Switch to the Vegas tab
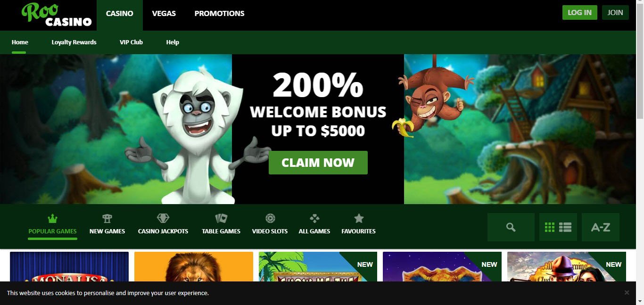644x305 pixels. click(x=164, y=14)
